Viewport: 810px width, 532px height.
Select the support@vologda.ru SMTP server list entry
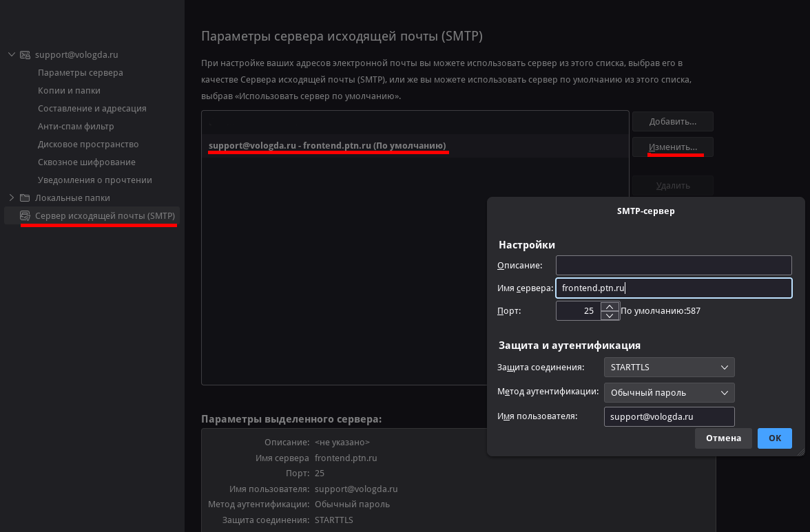tap(327, 146)
